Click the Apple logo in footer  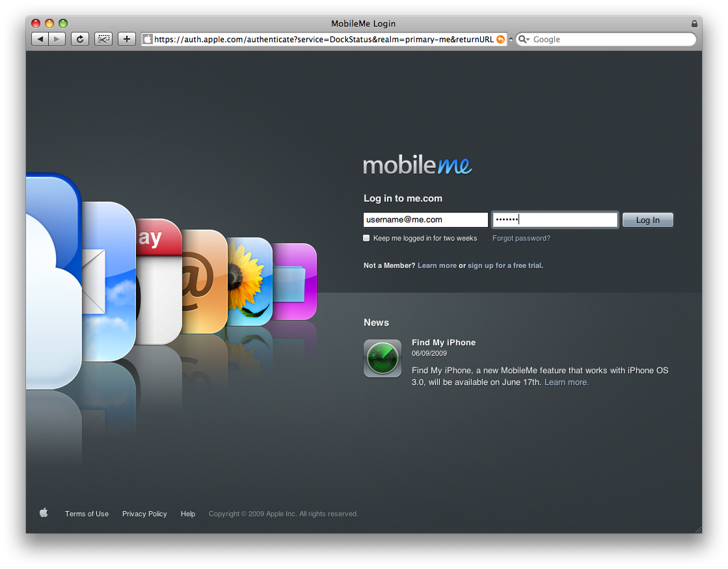click(x=44, y=513)
